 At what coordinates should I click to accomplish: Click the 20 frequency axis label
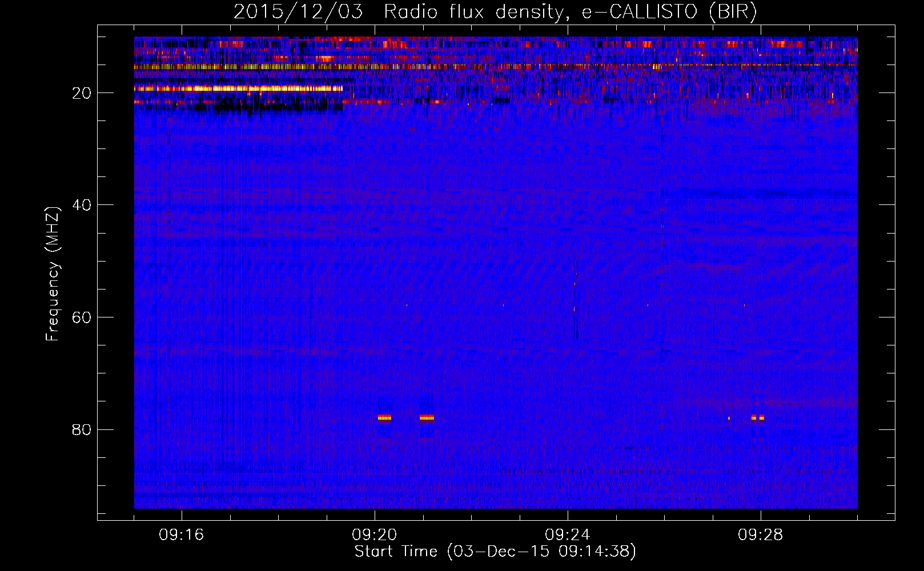coord(82,93)
